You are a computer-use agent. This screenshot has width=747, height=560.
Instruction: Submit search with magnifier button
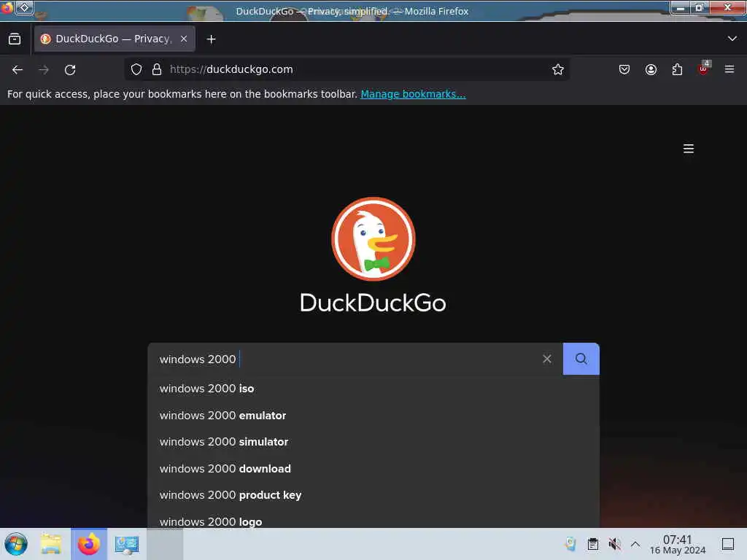click(x=581, y=359)
